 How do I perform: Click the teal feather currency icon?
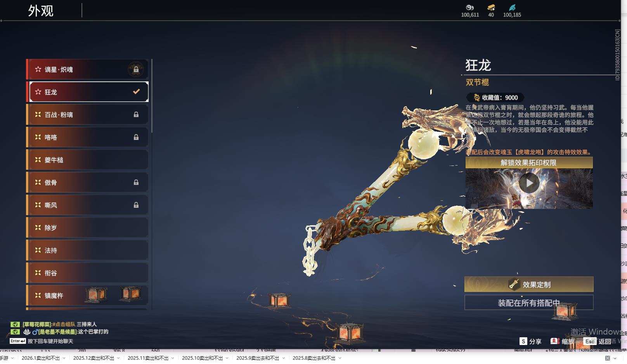512,7
